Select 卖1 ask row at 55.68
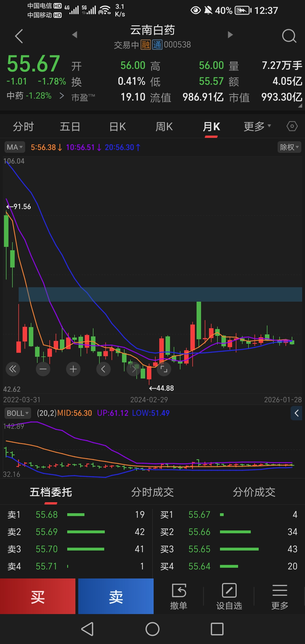Viewport: 305px width, 644px height. coord(76,515)
